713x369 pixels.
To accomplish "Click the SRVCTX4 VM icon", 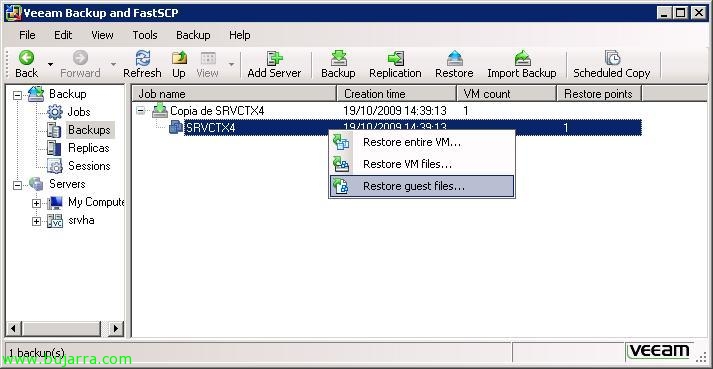I will [176, 127].
